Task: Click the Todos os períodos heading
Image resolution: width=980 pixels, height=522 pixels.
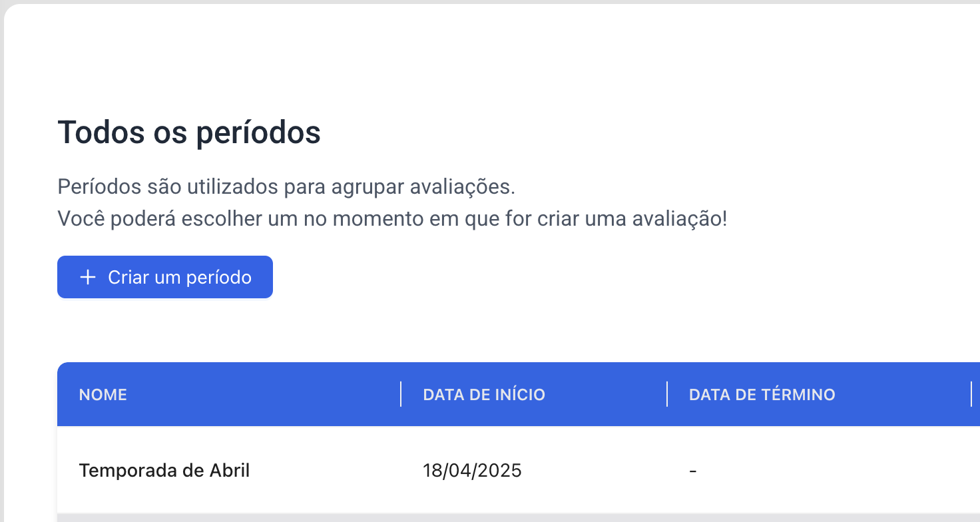Action: coord(189,133)
